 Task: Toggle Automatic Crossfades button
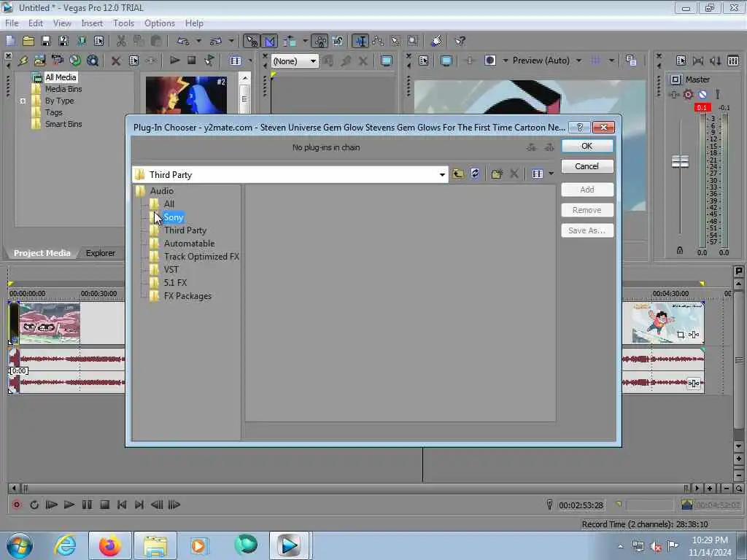(x=270, y=42)
